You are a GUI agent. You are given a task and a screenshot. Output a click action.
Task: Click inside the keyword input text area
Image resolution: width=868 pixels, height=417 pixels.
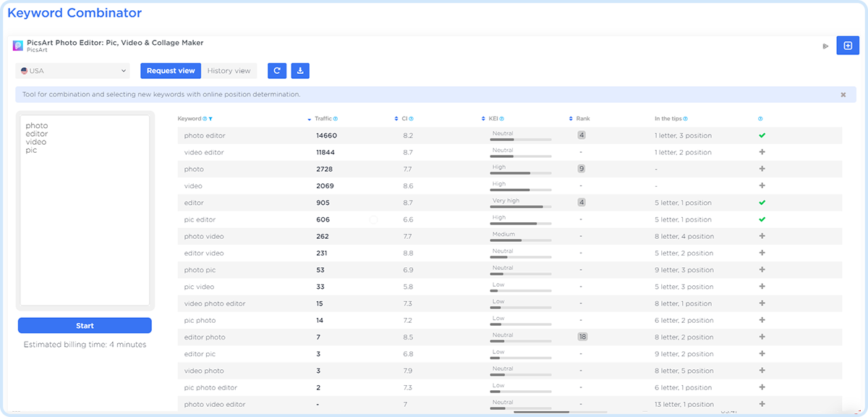[85, 210]
